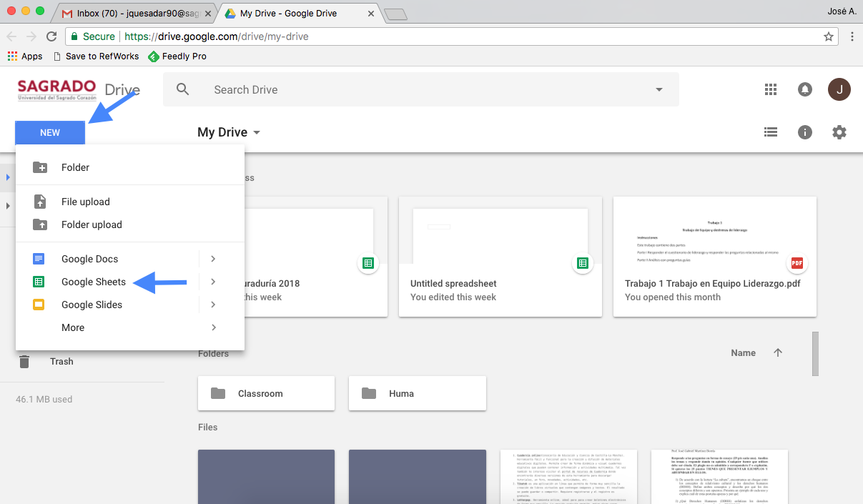Reverse sort direction with the arrow
Viewport: 863px width, 504px height.
pos(778,352)
